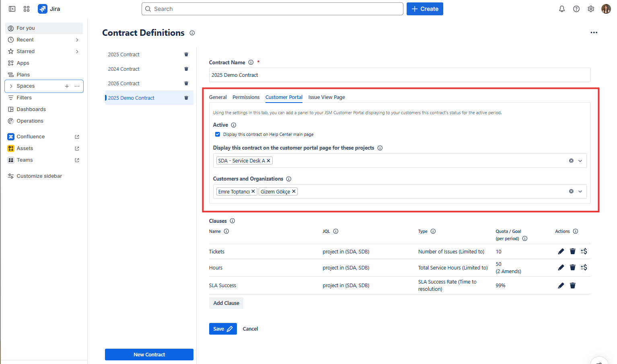The height and width of the screenshot is (364, 617).
Task: Uncheck Display this contract on Help Center
Action: 218,134
